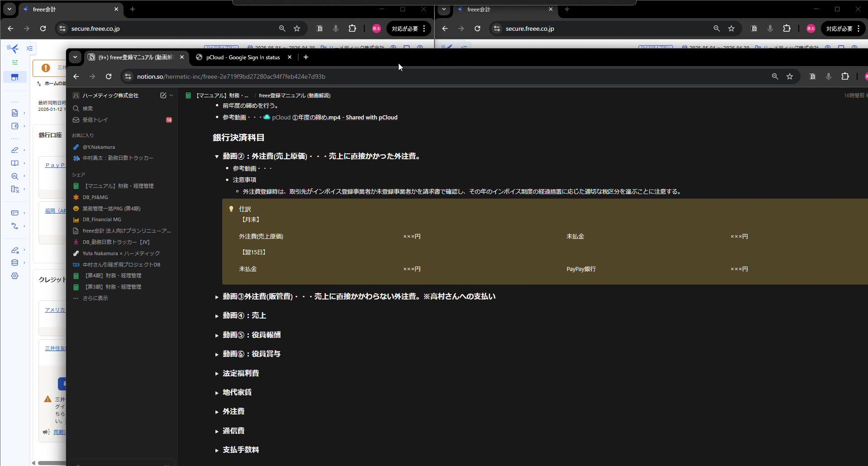Click the Notion search icon in sidebar
Viewport: 868px width, 466px height.
[x=76, y=109]
